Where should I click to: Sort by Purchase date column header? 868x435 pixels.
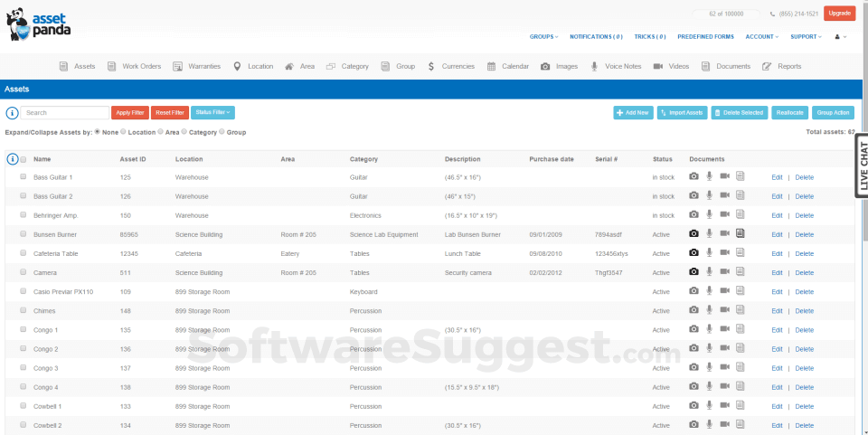[x=552, y=159]
